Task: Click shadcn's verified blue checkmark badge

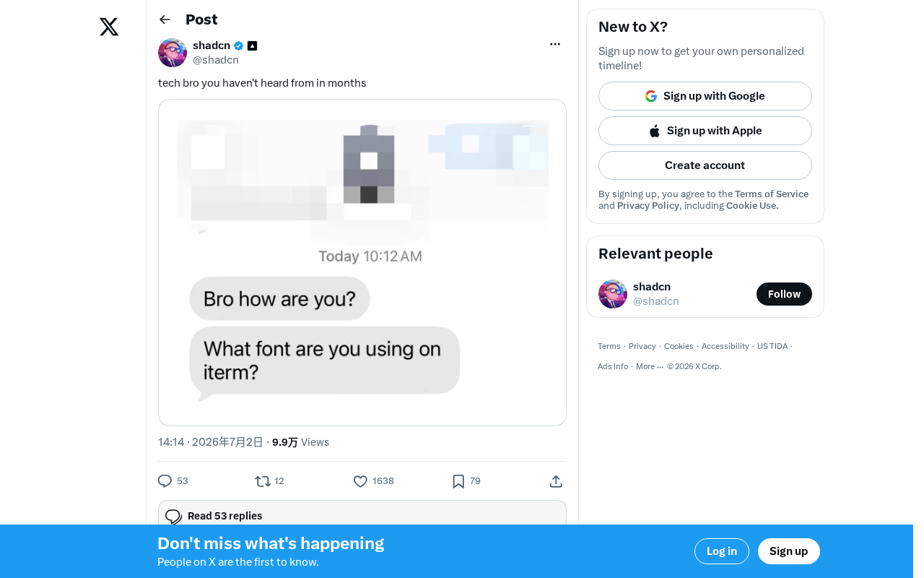Action: click(239, 46)
